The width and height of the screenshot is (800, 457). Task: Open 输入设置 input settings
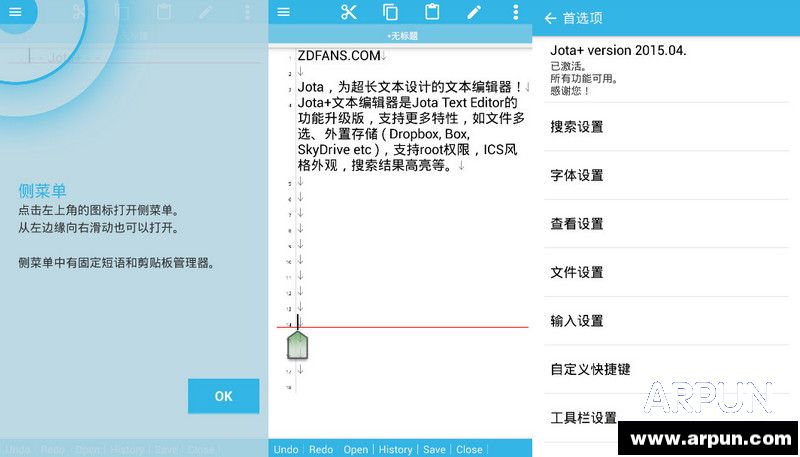point(666,320)
